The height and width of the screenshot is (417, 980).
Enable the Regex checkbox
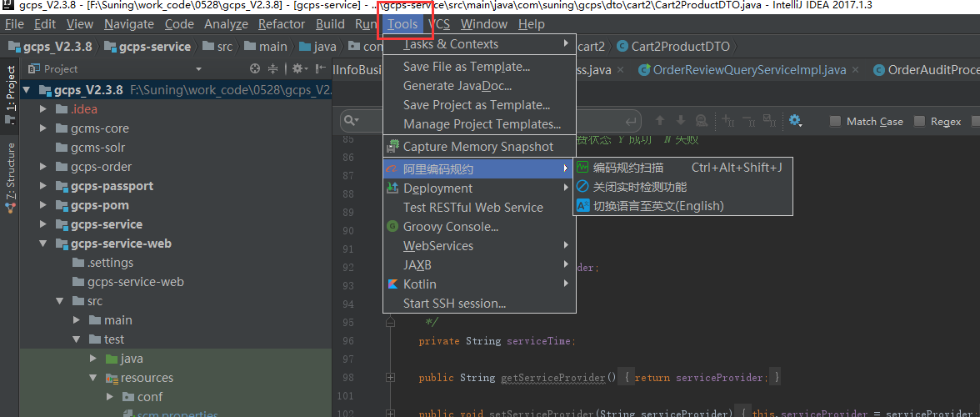[919, 121]
